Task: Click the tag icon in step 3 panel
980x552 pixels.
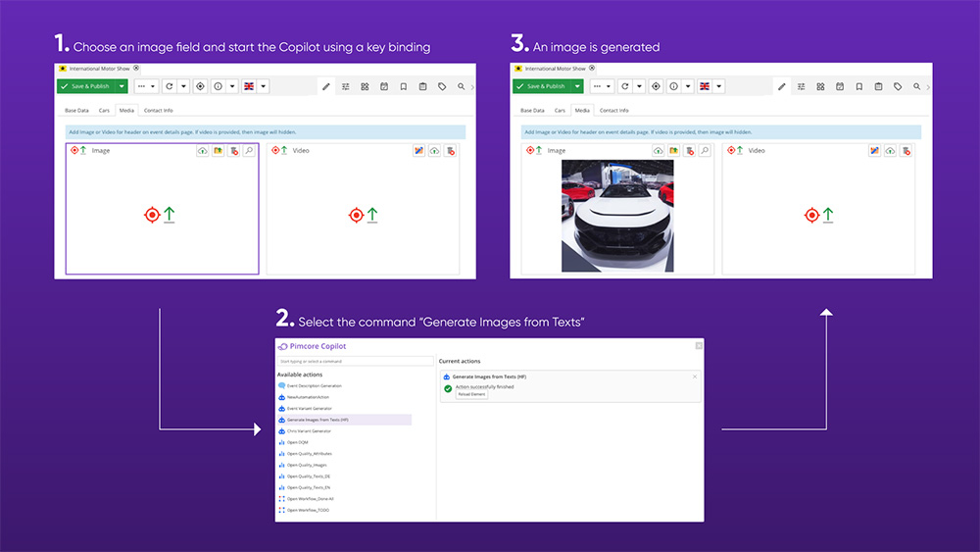Action: [898, 87]
